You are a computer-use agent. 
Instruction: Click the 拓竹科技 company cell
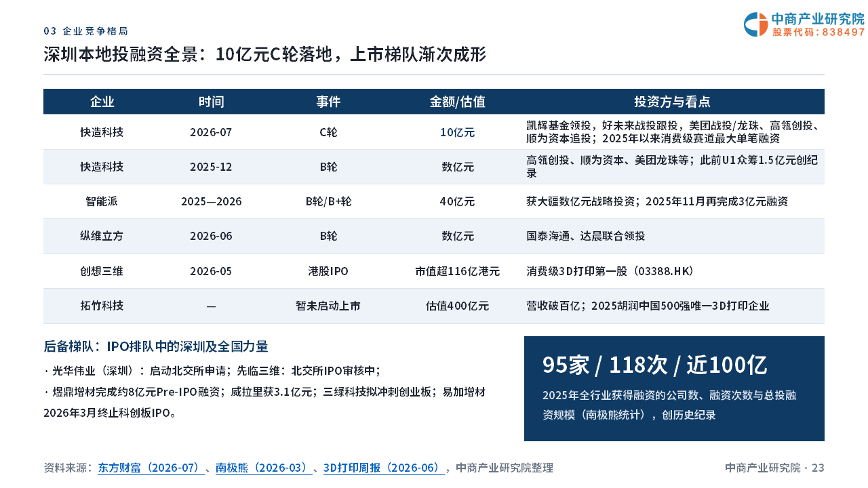[102, 306]
